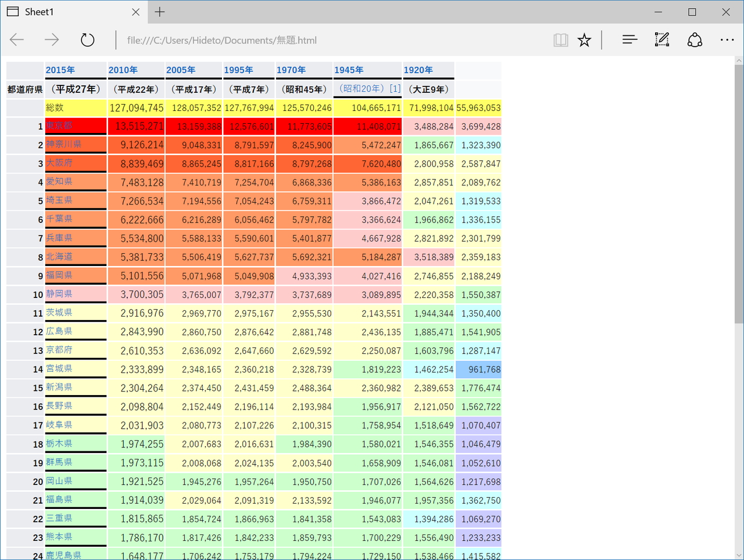Open the 大阪府 prefecture link
Image resolution: width=744 pixels, height=560 pixels.
point(59,163)
